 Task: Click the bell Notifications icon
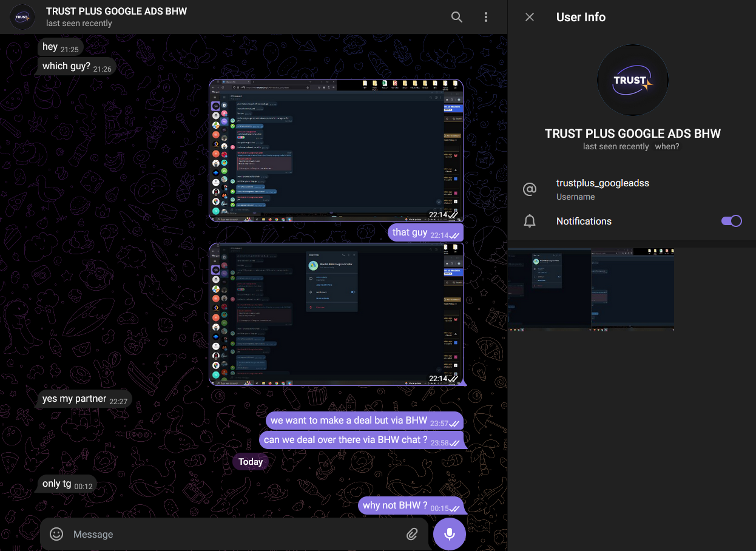pos(530,221)
